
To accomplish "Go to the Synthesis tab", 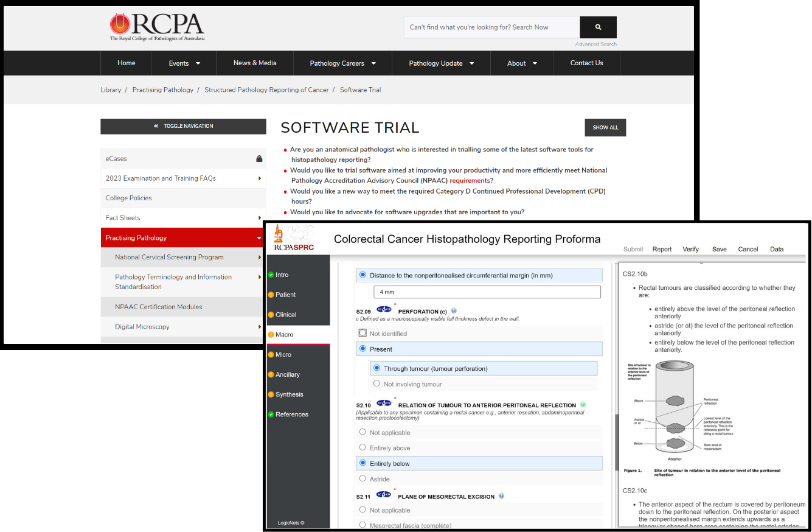I will pyautogui.click(x=298, y=394).
